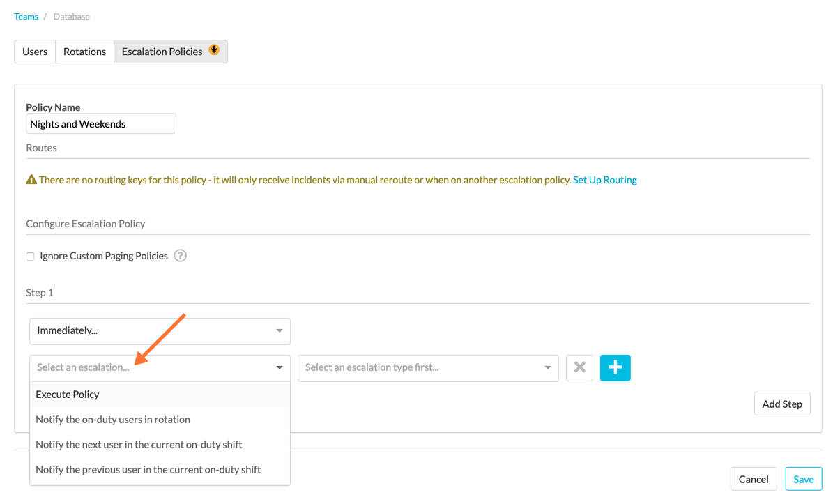The image size is (833, 504).
Task: Open the Select an escalation dropdown
Action: (x=159, y=367)
